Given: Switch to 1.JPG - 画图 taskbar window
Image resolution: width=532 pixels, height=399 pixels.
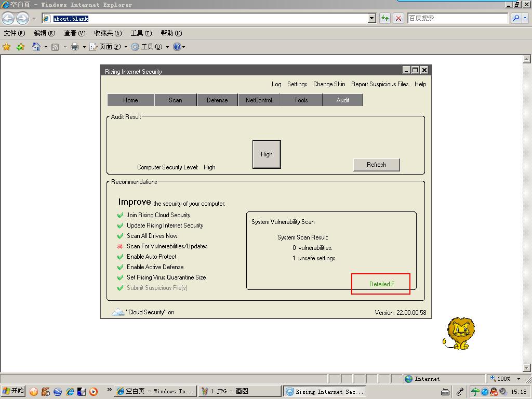Looking at the screenshot, I should pyautogui.click(x=240, y=391).
